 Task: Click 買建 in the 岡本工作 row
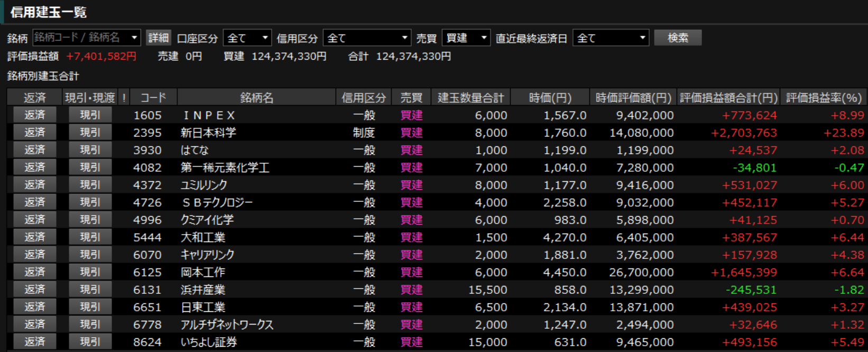tap(411, 272)
